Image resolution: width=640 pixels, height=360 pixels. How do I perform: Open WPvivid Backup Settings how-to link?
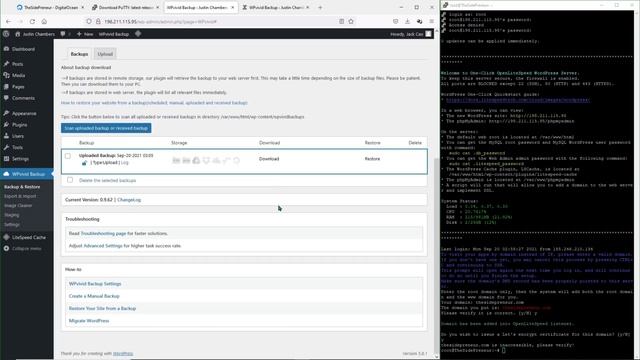[95, 284]
